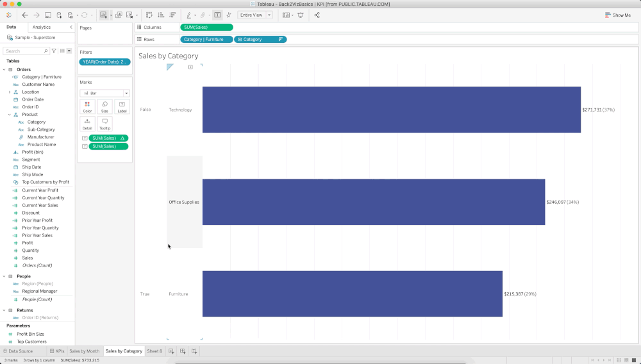Collapse the side pane with the chevron
This screenshot has width=641, height=364.
pos(71,27)
